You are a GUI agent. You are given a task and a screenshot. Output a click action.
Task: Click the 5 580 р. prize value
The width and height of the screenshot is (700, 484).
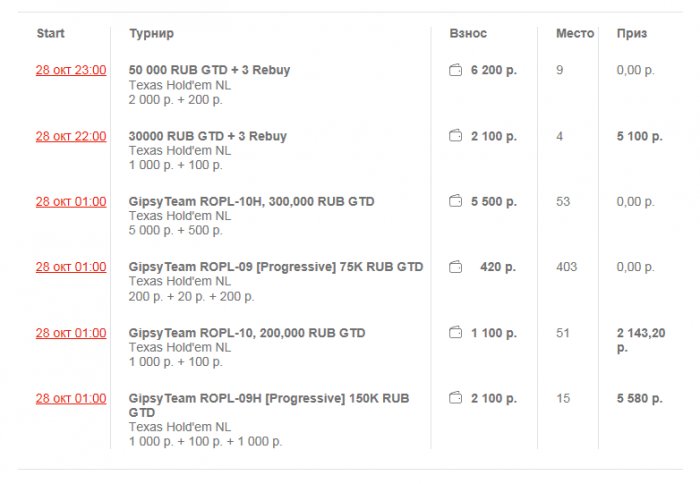pyautogui.click(x=639, y=398)
